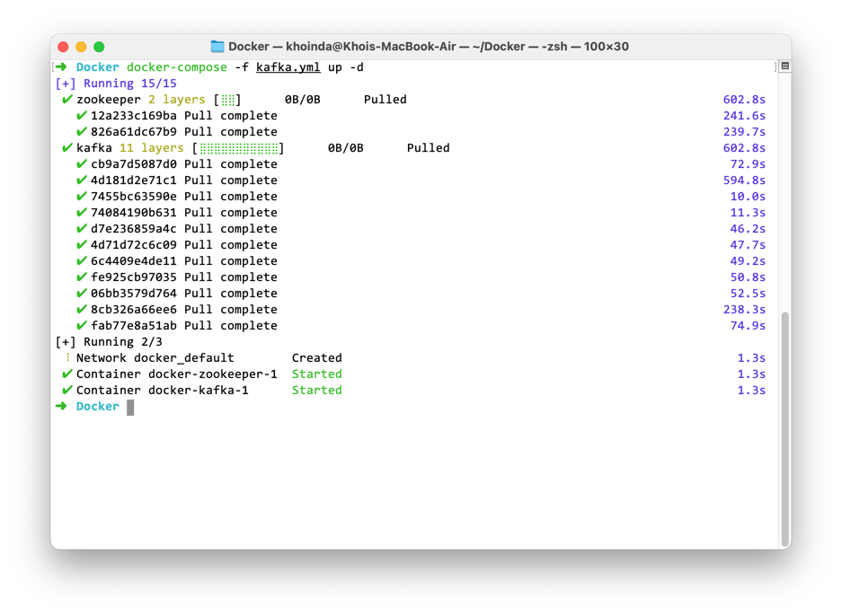Click the terminal vertical scrollbar thumb
The image size is (842, 616).
[785, 428]
